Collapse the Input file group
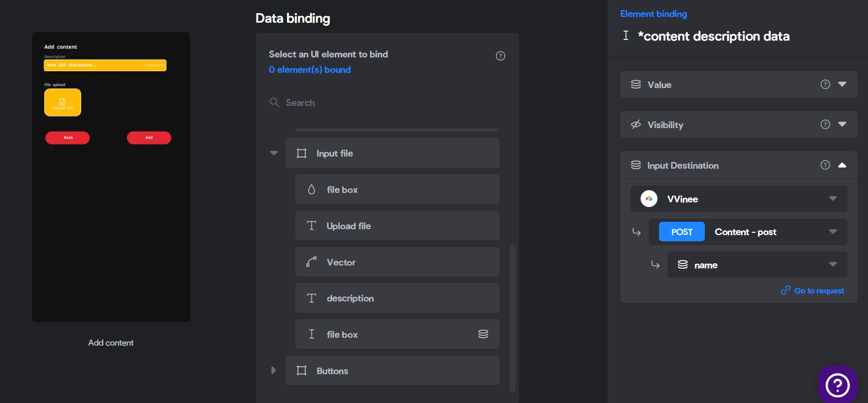Viewport: 868px width, 403px height. pos(274,153)
